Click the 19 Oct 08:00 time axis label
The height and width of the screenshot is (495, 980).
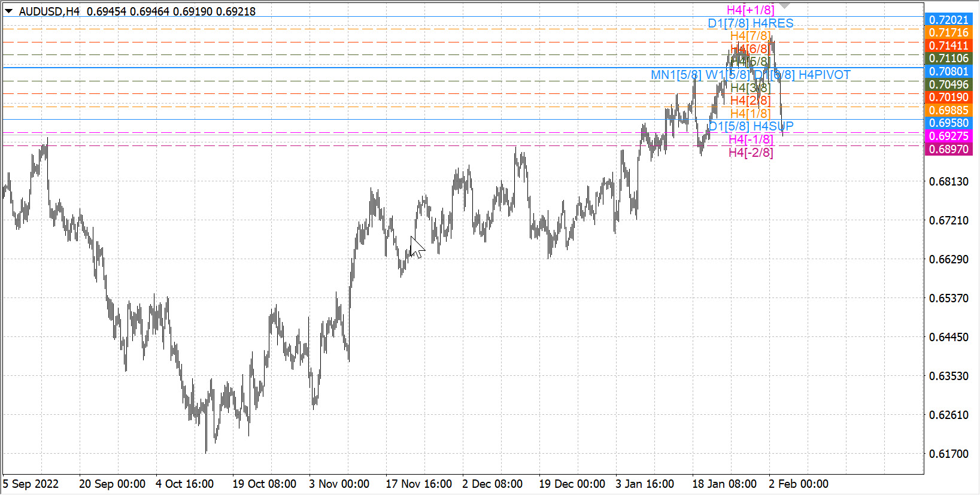[264, 484]
